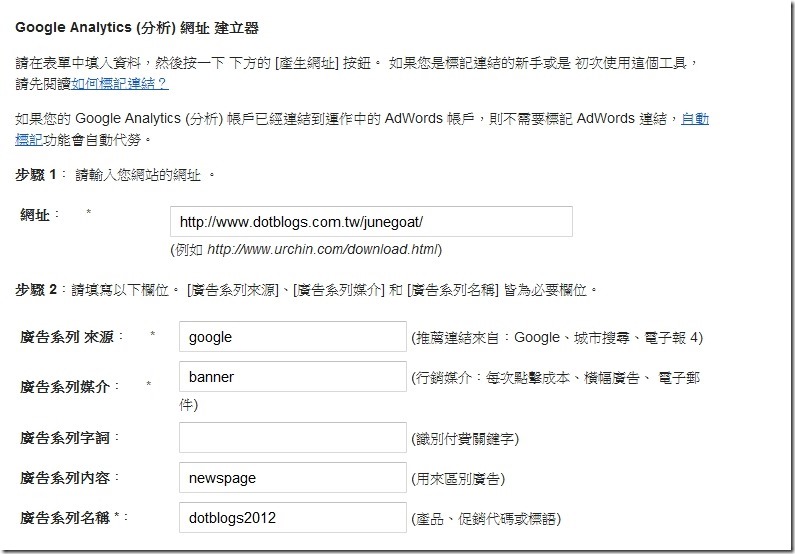The width and height of the screenshot is (795, 554).
Task: Click the hint text (識別付費關鍵字)
Action: tap(465, 439)
